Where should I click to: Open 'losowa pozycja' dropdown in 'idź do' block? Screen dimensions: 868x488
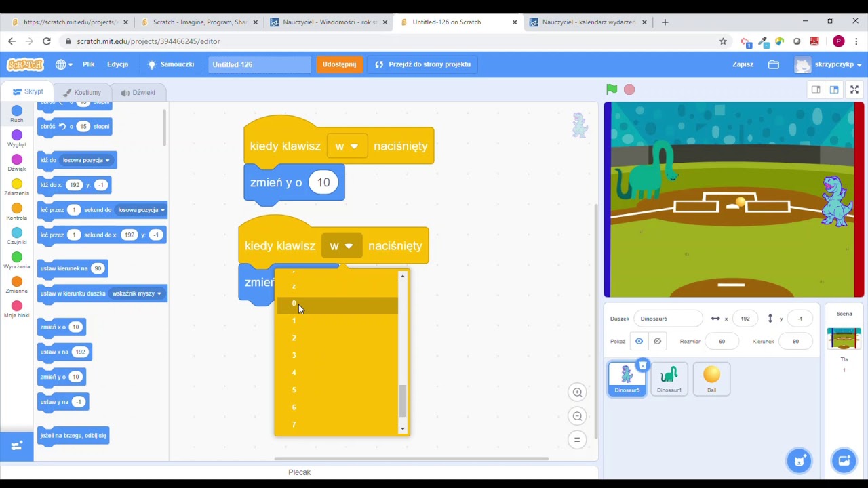point(86,160)
